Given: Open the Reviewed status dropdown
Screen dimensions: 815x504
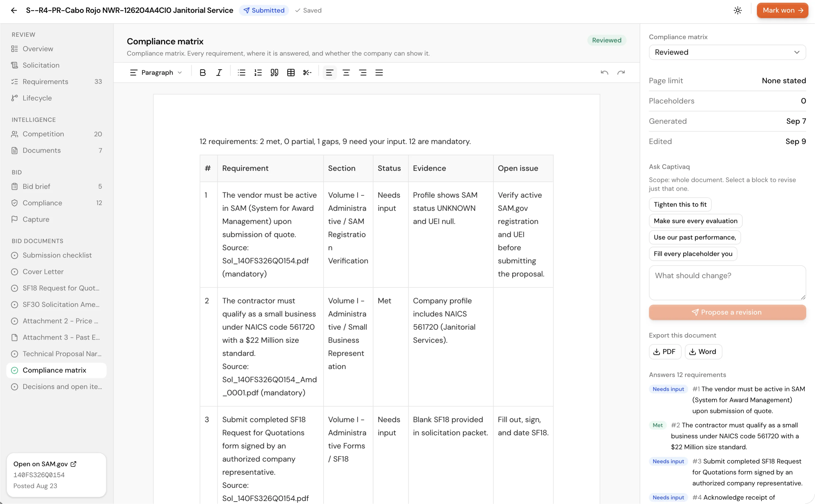Looking at the screenshot, I should tap(727, 52).
